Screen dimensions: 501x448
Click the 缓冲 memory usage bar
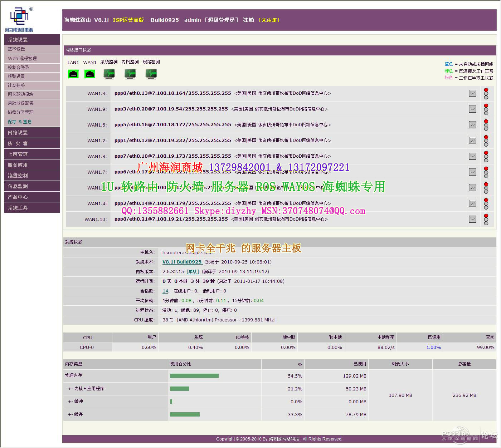pyautogui.click(x=171, y=402)
